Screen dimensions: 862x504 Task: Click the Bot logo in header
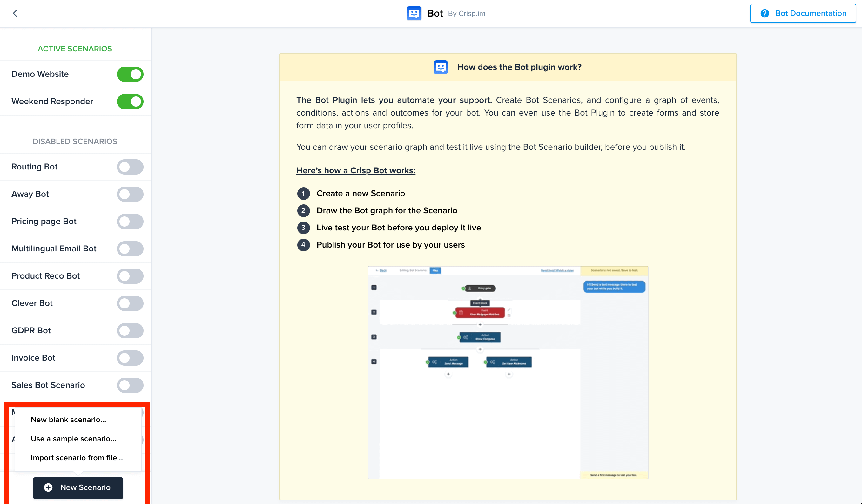pyautogui.click(x=414, y=13)
